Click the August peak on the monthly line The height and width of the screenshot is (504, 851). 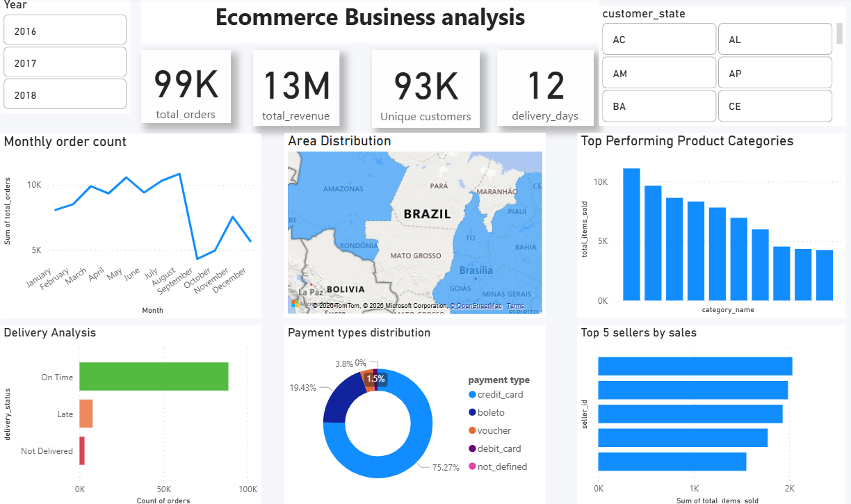tap(179, 174)
